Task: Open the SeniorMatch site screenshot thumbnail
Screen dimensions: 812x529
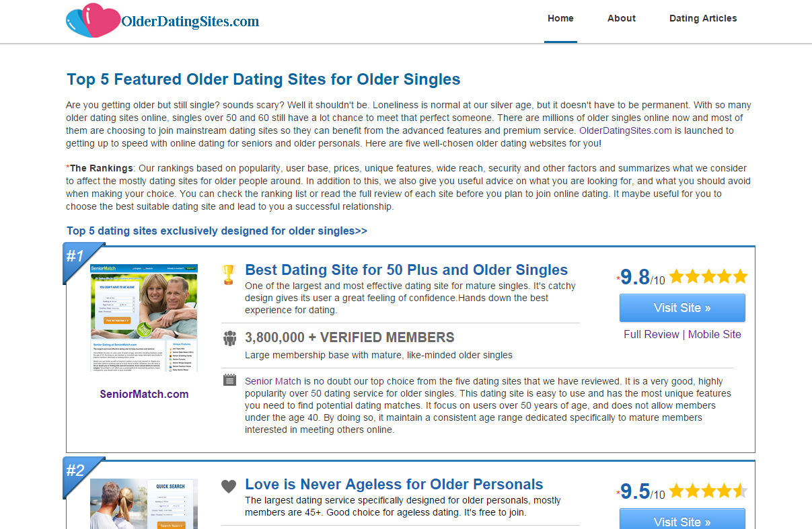Action: pos(144,318)
